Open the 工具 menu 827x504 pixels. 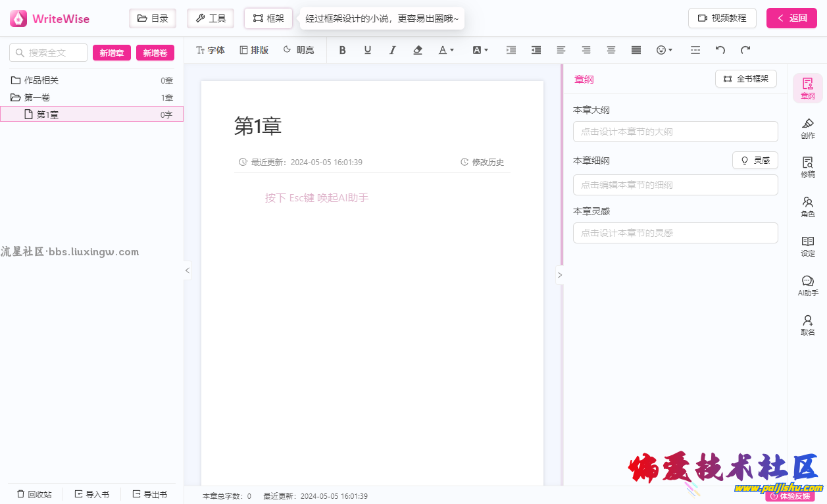coord(211,18)
